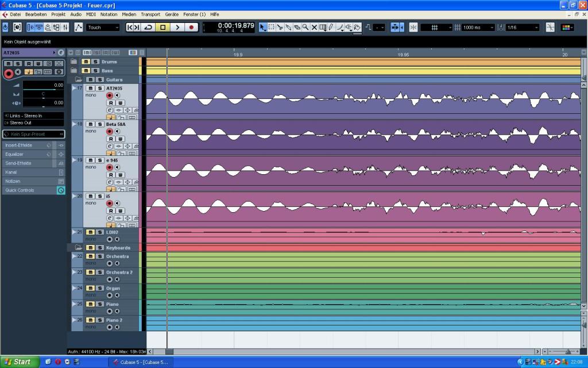Image resolution: width=588 pixels, height=368 pixels.
Task: Open edit channel settings 'e' for AT2035 inspector
Action: 61,52
